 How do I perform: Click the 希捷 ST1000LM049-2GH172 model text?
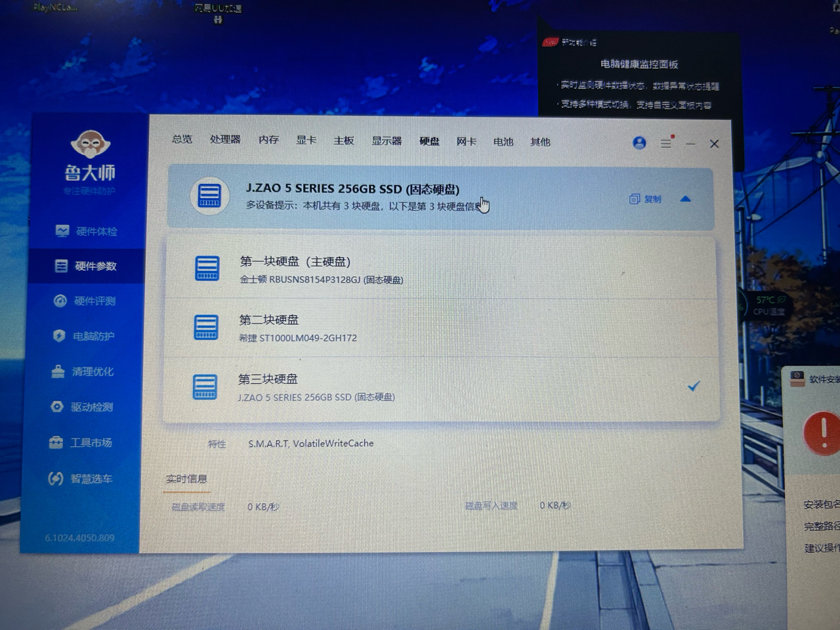pos(298,338)
